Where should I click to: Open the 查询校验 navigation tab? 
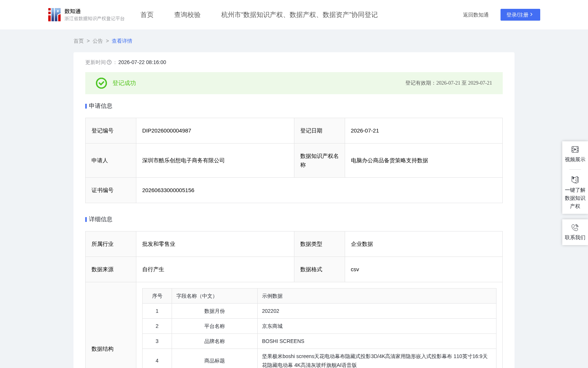click(x=187, y=15)
